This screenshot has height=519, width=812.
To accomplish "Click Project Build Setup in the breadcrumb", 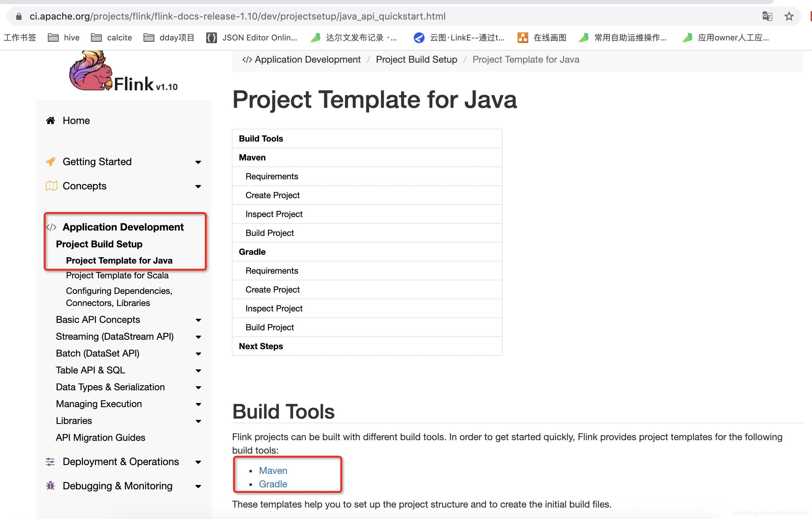I will (416, 59).
